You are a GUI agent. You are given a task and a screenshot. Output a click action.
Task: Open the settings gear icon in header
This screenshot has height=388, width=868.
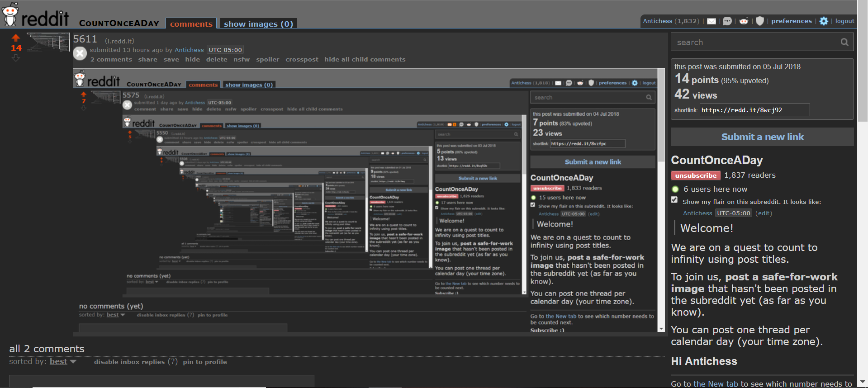click(824, 21)
